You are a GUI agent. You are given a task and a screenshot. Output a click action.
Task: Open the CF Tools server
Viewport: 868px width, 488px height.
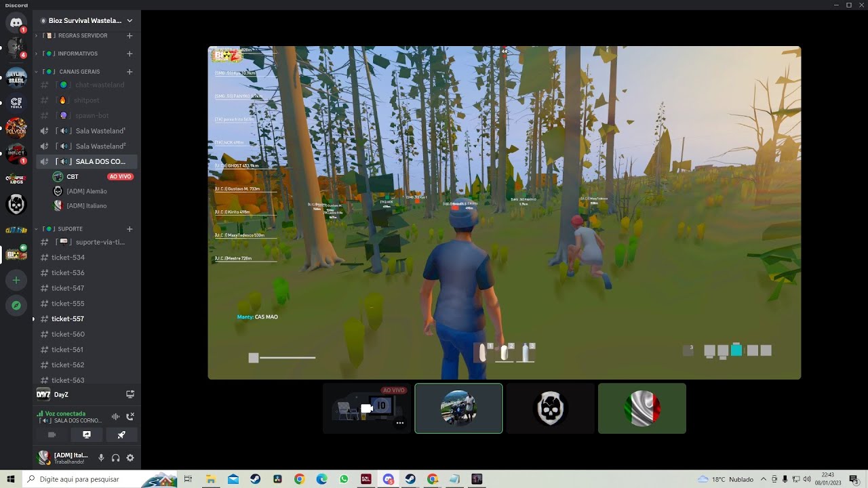(16, 102)
